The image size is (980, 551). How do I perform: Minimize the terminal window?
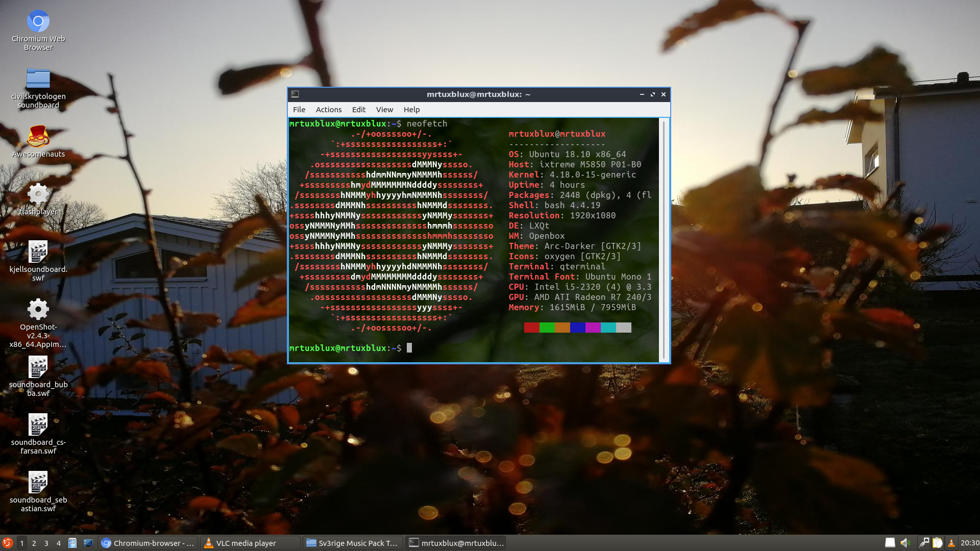click(642, 94)
